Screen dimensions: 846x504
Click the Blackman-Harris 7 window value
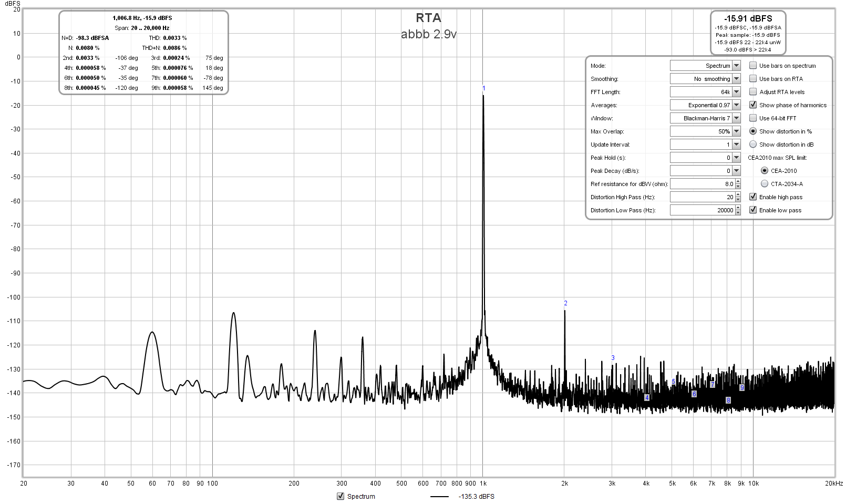point(701,118)
